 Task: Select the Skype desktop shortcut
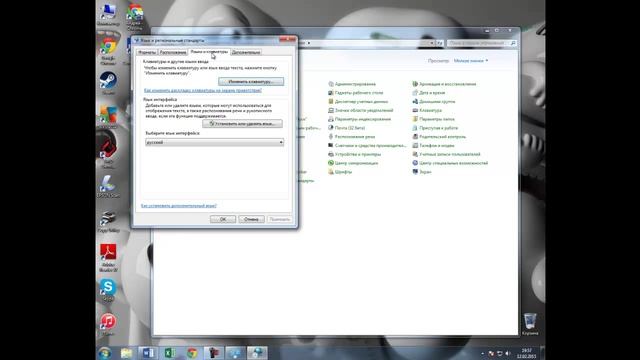point(108,290)
